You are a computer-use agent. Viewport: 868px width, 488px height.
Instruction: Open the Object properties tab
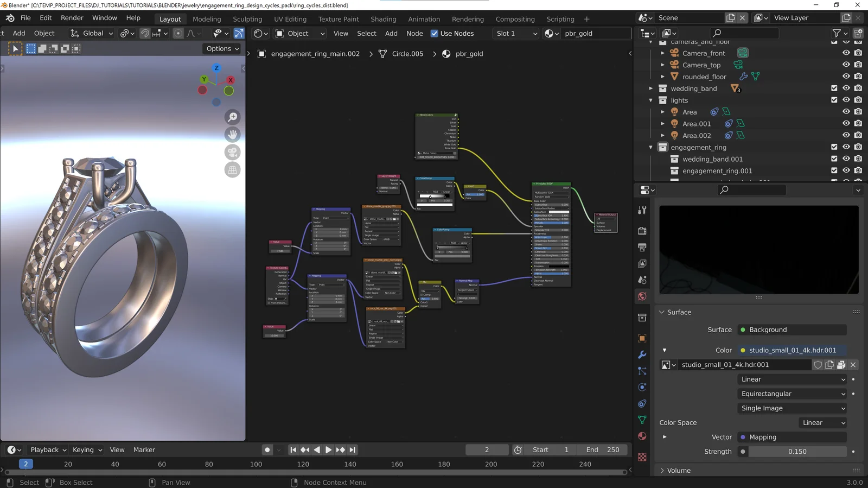pyautogui.click(x=642, y=338)
